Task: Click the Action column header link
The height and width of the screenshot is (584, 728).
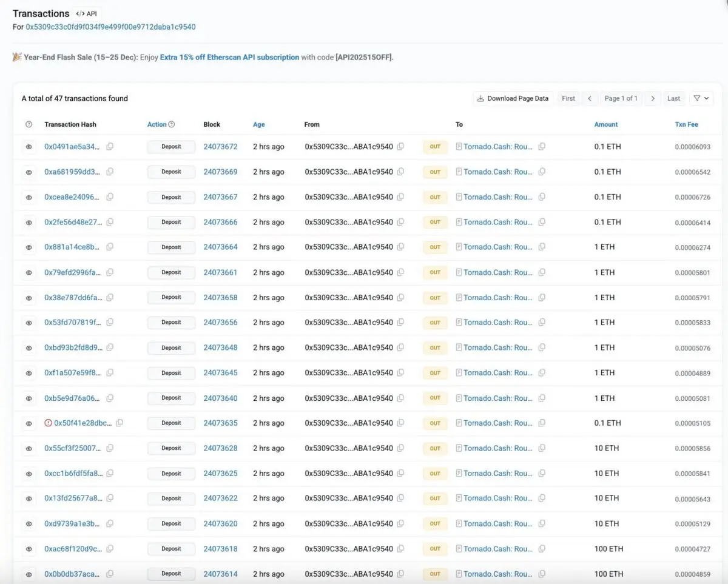Action: pyautogui.click(x=157, y=124)
